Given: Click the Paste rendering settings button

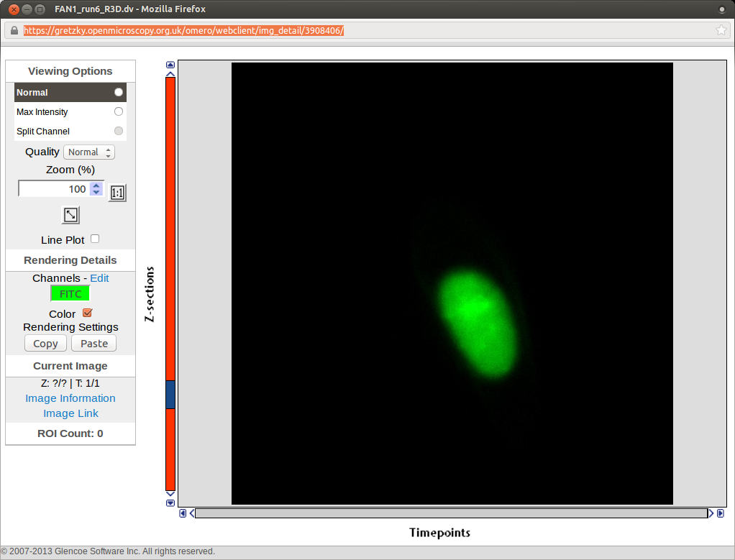Looking at the screenshot, I should [94, 344].
